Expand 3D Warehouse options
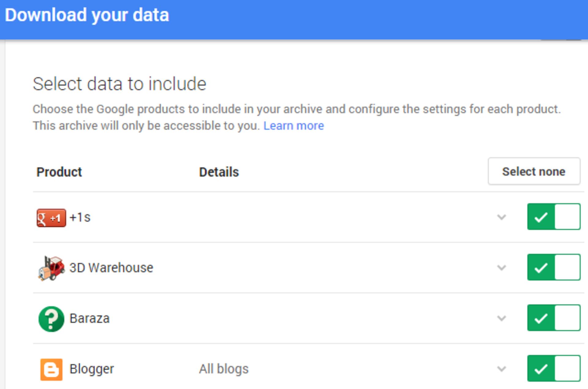Viewport: 588px width, 389px height. coord(501,267)
